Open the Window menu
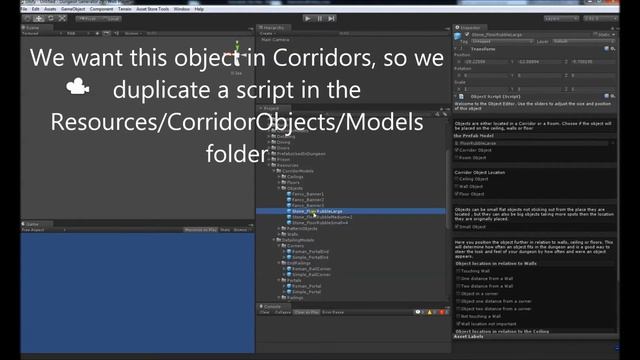This screenshot has width=640, height=360. 182,9
